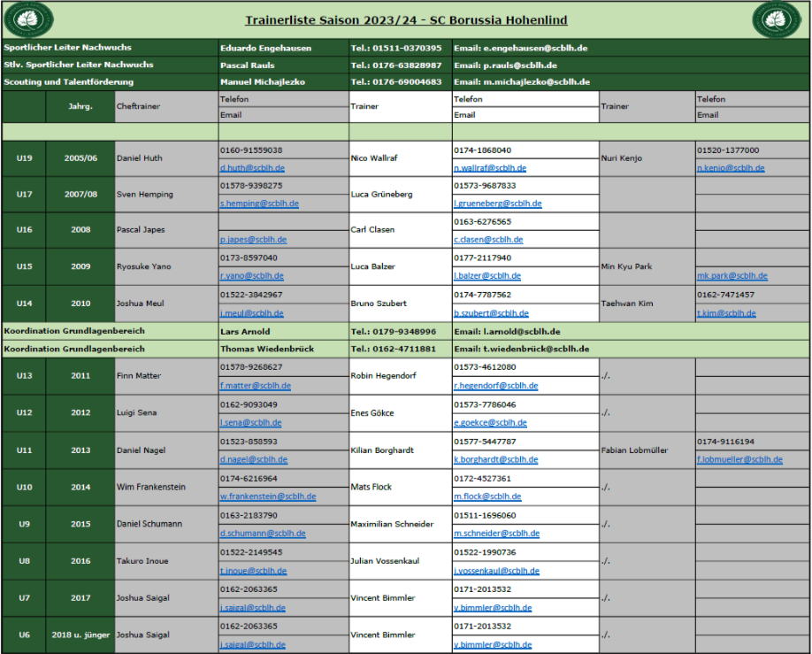
Task: Select cell Eduardo Engehausen
Action: click(284, 48)
